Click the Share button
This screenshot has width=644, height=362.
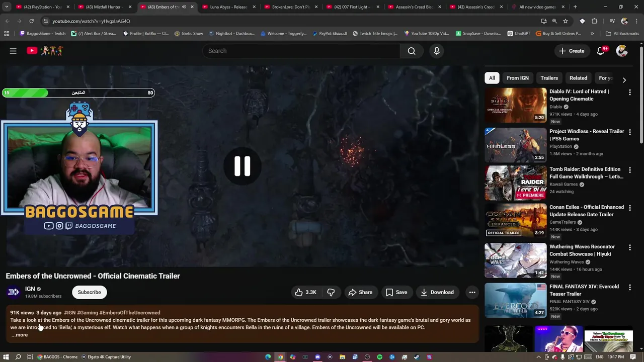(x=360, y=292)
